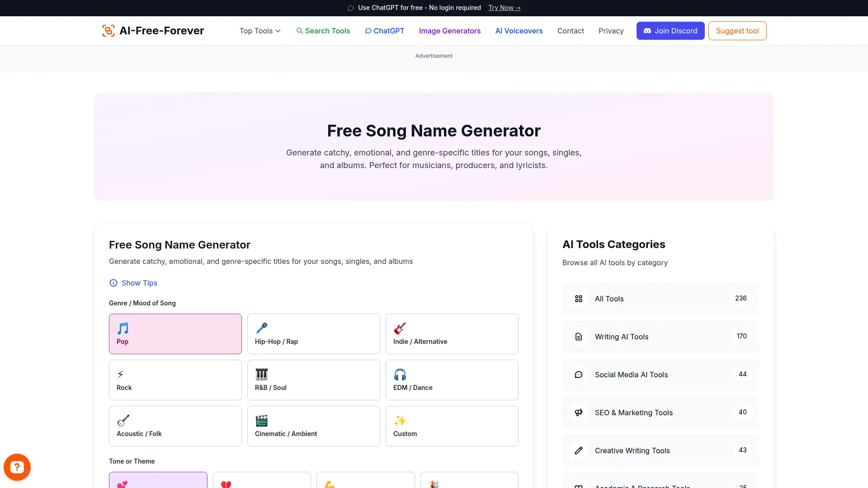Select the EDM/Dance headphones icon
The width and height of the screenshot is (868, 488).
(x=400, y=374)
